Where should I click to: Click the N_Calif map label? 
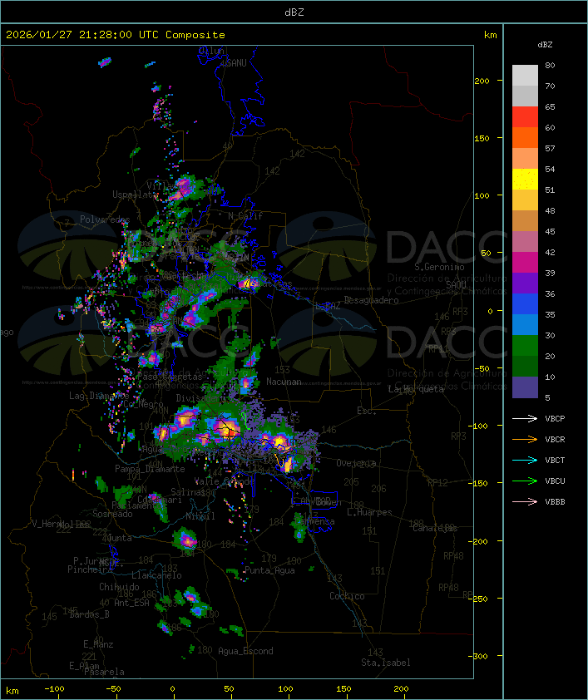point(245,216)
